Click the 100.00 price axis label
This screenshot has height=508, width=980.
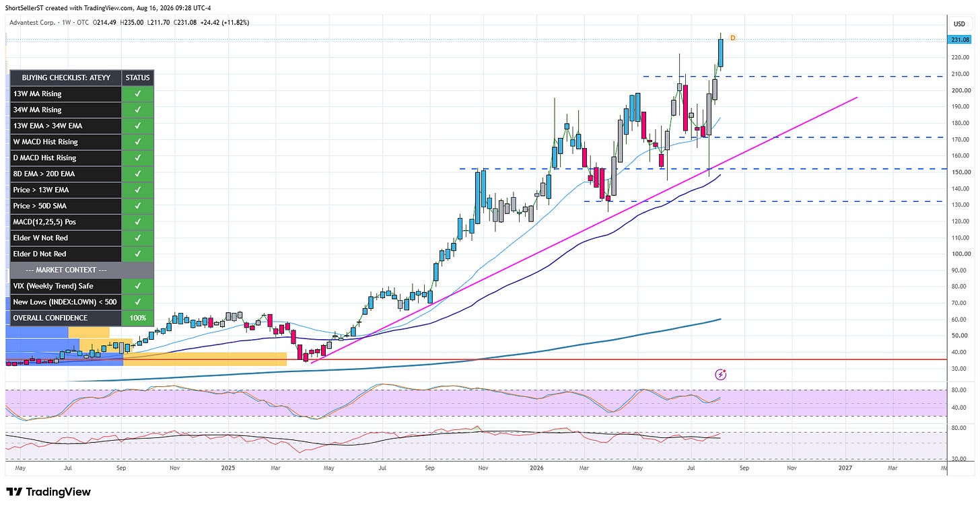(x=960, y=254)
